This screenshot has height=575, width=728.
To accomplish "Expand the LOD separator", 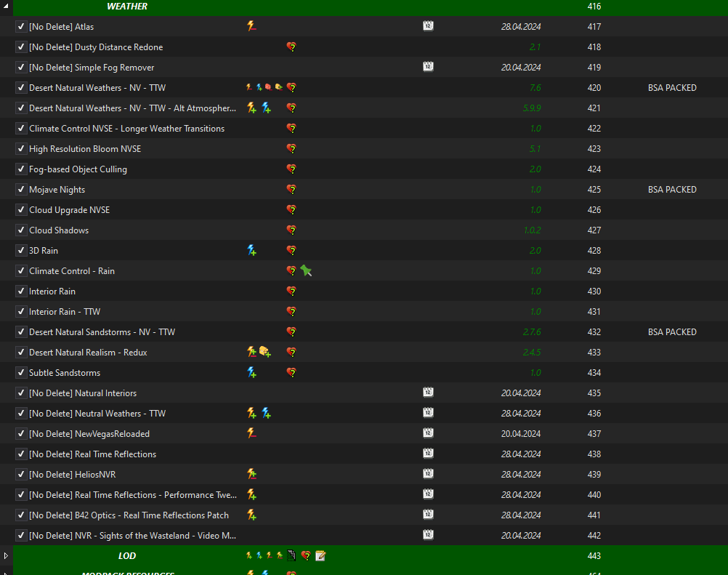I will click(6, 555).
